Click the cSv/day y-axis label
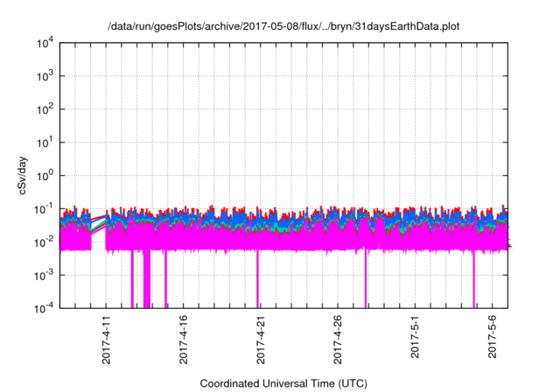Screen dimensions: 560x392 23,175
